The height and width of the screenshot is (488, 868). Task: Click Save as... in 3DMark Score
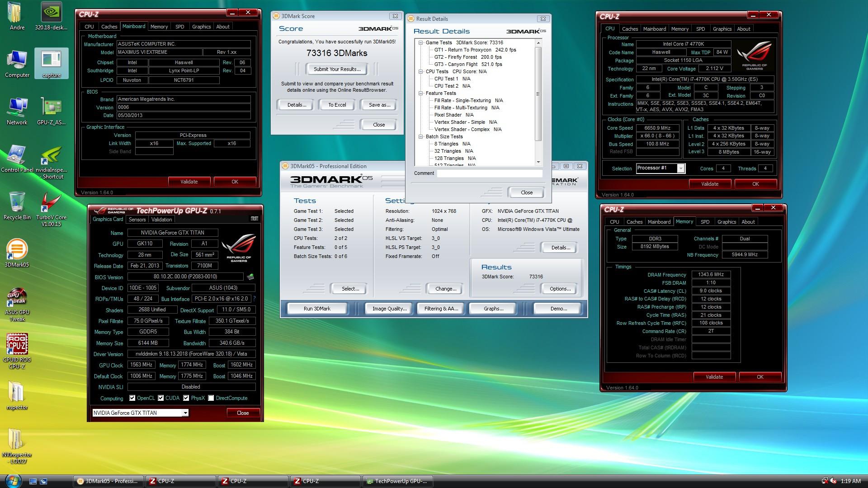[379, 105]
